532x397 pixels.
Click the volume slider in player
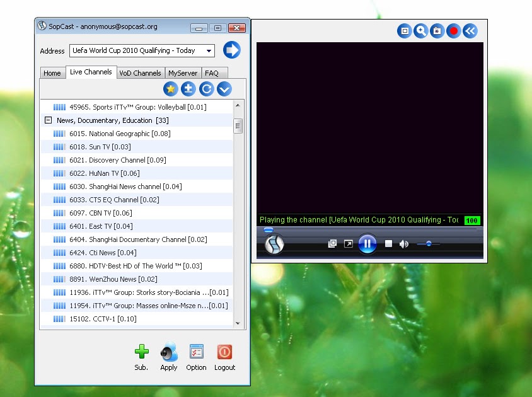[429, 244]
